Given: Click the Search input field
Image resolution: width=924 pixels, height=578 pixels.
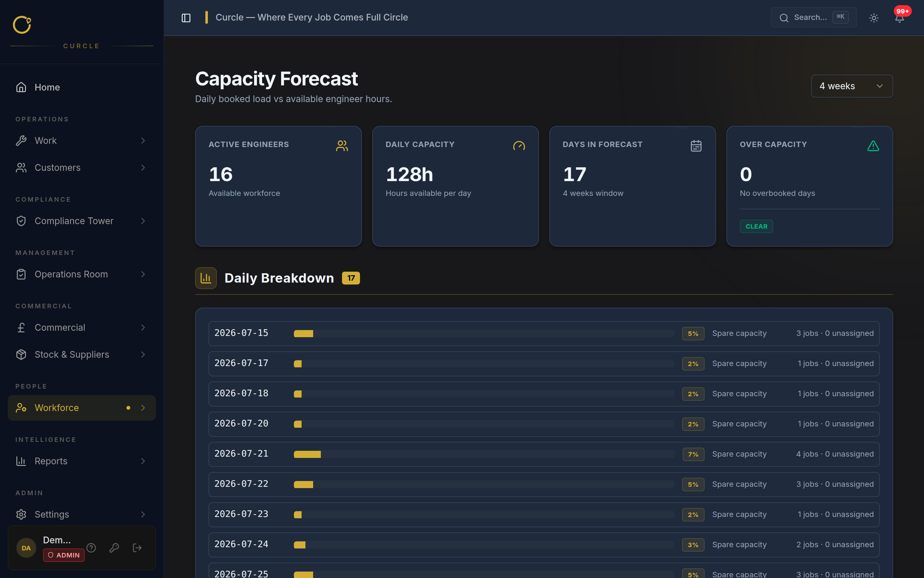Looking at the screenshot, I should 814,18.
